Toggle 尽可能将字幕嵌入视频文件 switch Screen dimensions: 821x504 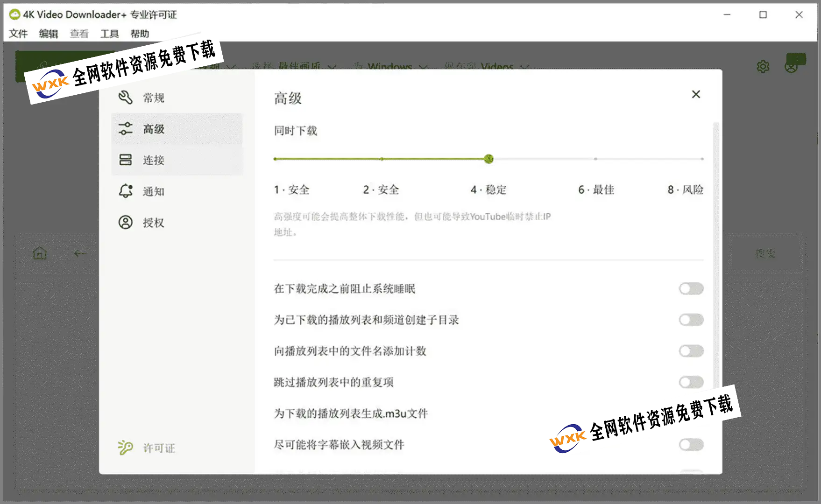[x=691, y=445]
